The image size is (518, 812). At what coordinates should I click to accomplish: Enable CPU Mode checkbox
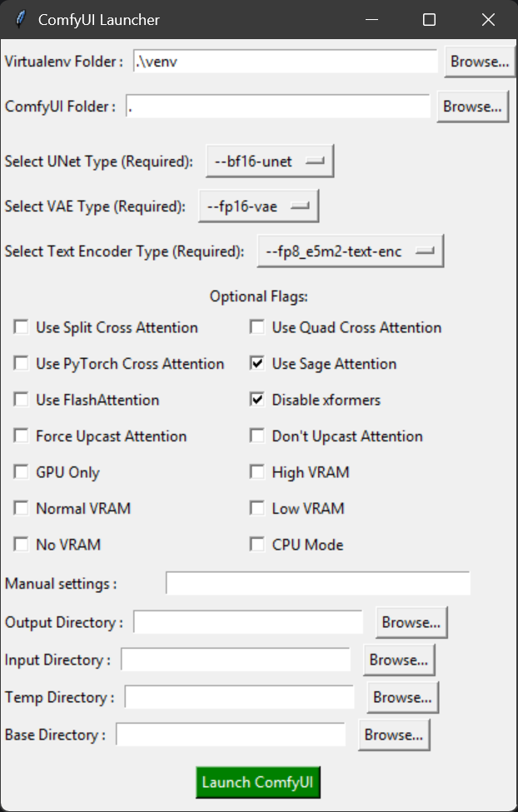point(257,545)
